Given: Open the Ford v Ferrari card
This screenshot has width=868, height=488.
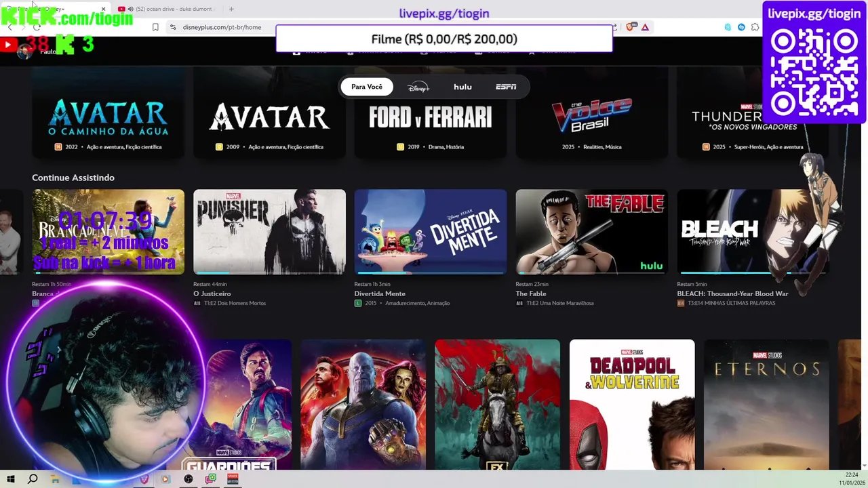Looking at the screenshot, I should click(430, 113).
